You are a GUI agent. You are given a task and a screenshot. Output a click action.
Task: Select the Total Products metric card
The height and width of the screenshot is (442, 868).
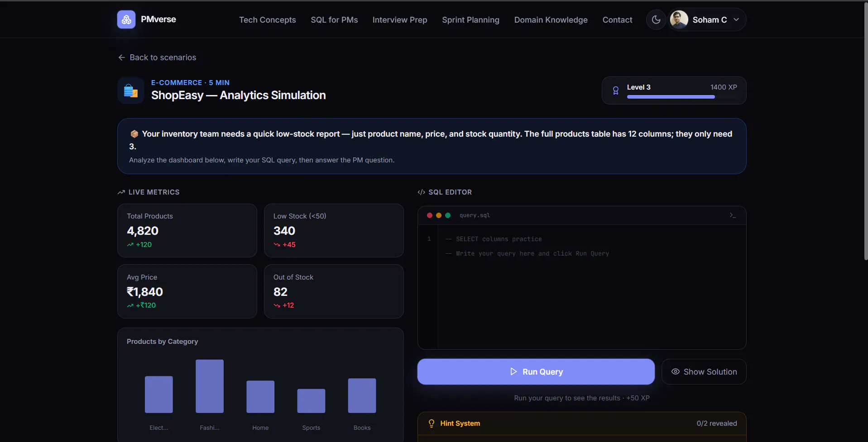pos(187,231)
